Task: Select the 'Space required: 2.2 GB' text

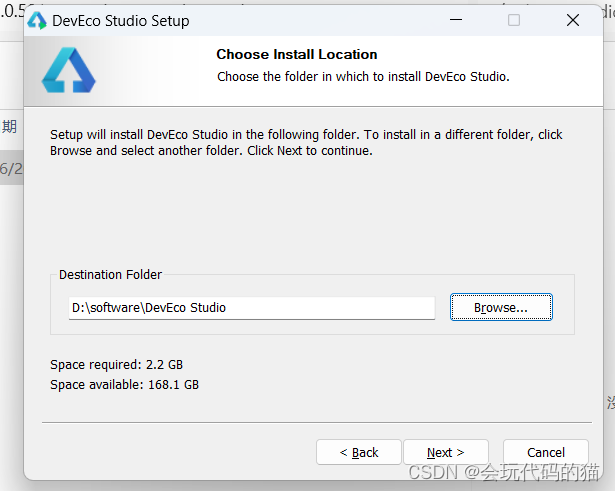Action: (x=116, y=365)
